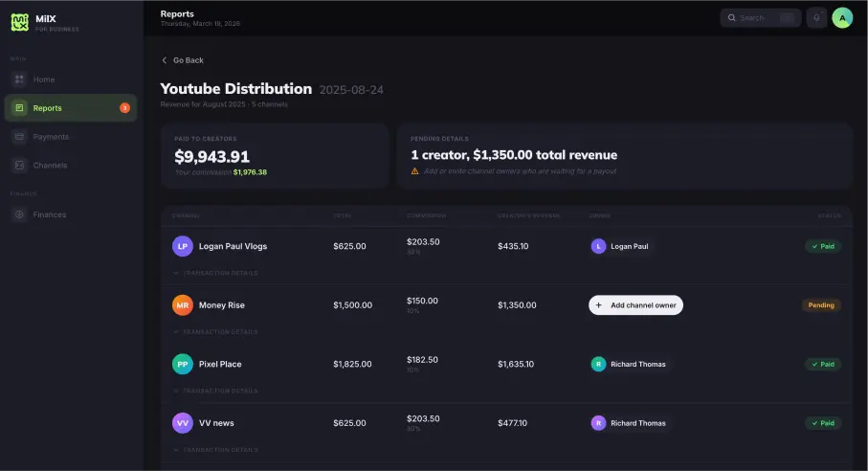Click the pending details warning icon
Screen dimensions: 868x471
click(x=415, y=171)
